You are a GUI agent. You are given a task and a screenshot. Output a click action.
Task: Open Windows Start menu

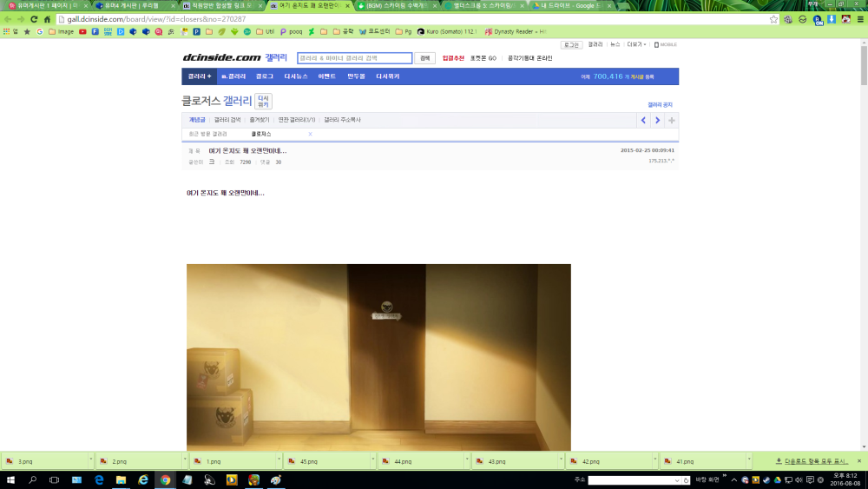pyautogui.click(x=10, y=479)
